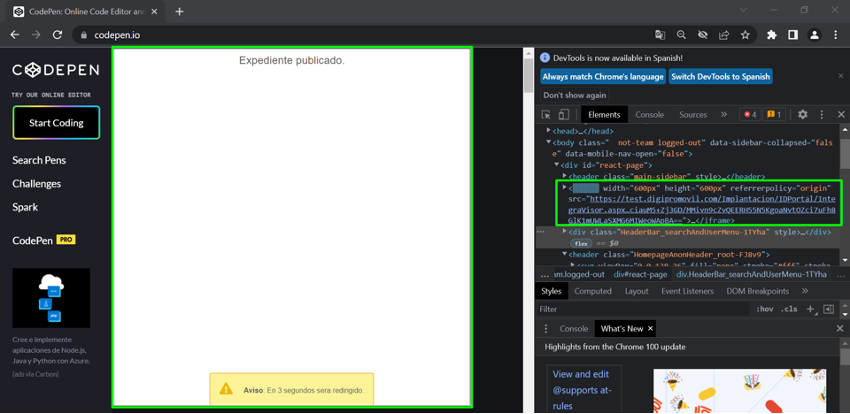Viewport: 850px width, 414px height.
Task: Open DevTools settings gear
Action: tap(802, 115)
